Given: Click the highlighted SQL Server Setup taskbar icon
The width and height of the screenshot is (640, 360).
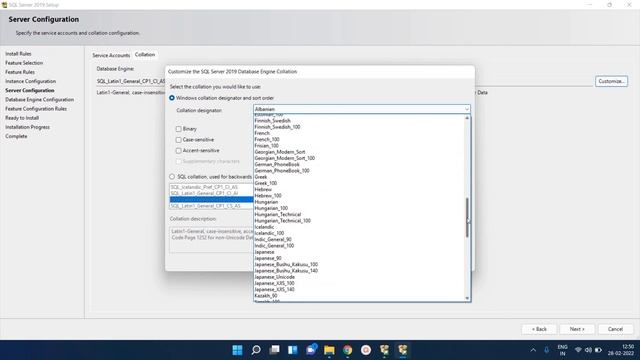Looking at the screenshot, I should click(x=403, y=350).
